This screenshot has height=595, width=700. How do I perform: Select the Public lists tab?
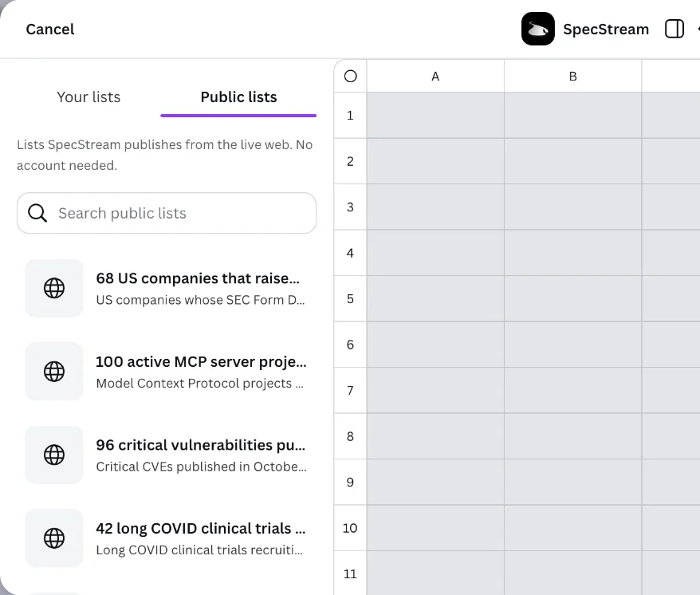click(238, 97)
